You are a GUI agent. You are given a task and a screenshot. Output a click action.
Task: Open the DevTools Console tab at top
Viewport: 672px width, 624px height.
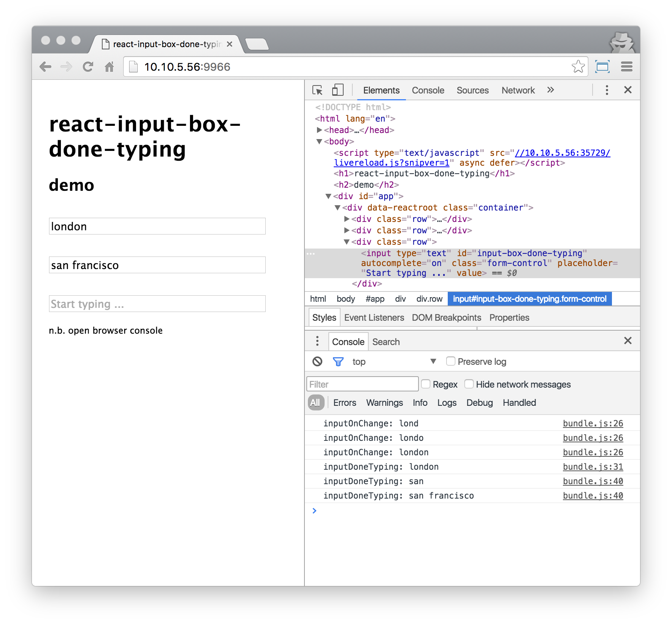coord(428,90)
